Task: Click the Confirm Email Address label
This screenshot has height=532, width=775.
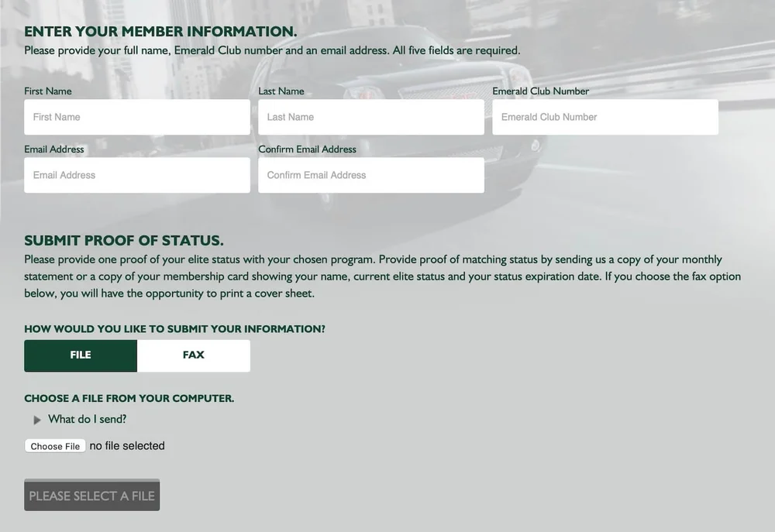Action: click(x=307, y=149)
